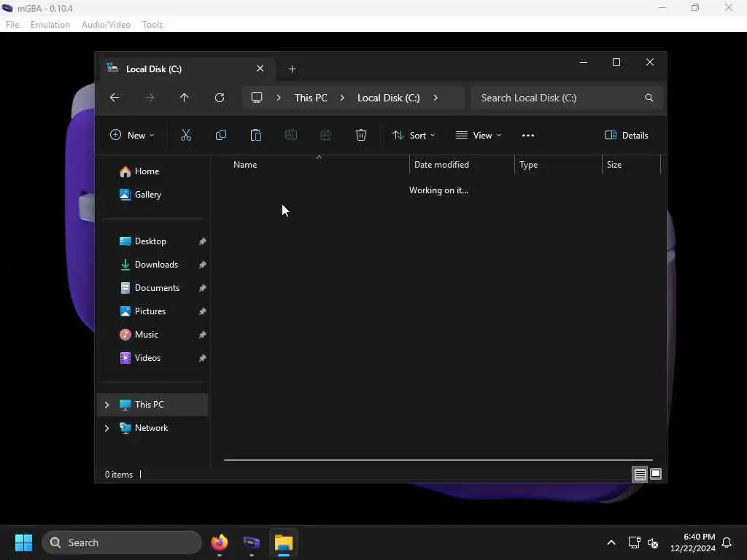Expand the Network tree node
The width and height of the screenshot is (747, 560).
pos(107,428)
